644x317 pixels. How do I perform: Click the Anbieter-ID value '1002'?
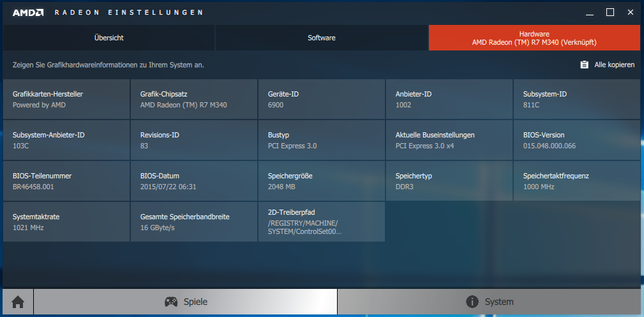point(403,105)
